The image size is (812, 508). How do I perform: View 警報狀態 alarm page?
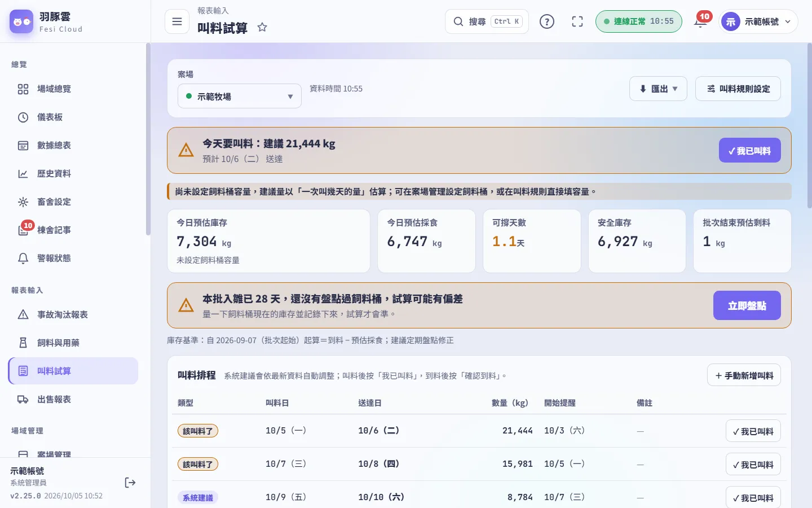(x=73, y=258)
